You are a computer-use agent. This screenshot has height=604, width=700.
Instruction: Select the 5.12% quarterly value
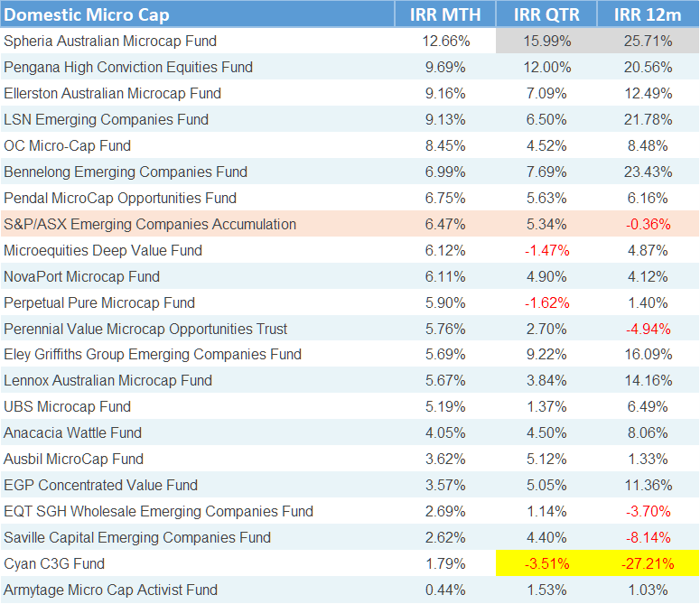click(x=546, y=459)
